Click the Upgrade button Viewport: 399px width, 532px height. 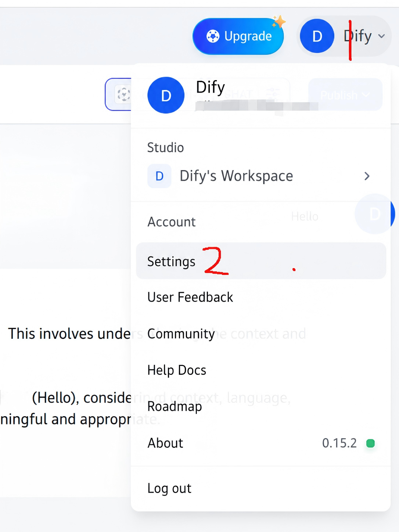pyautogui.click(x=238, y=36)
